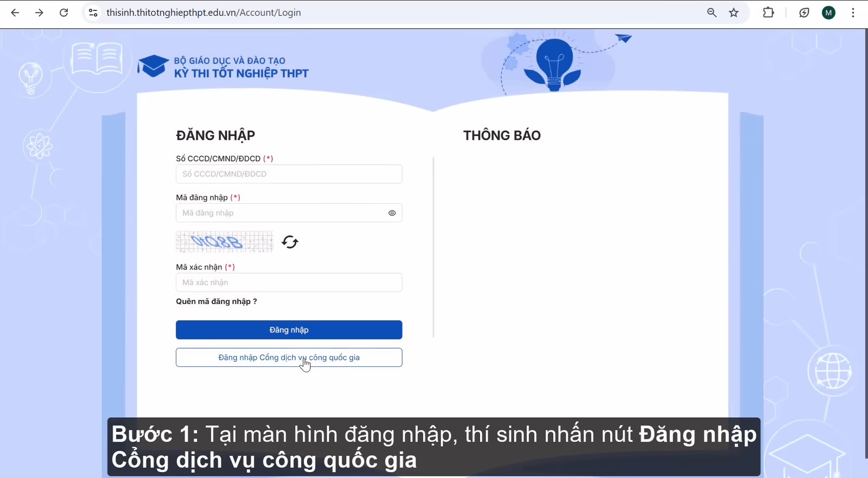Focus the Mã đăng nhập field
Screen dimensions: 868x478
coord(289,213)
